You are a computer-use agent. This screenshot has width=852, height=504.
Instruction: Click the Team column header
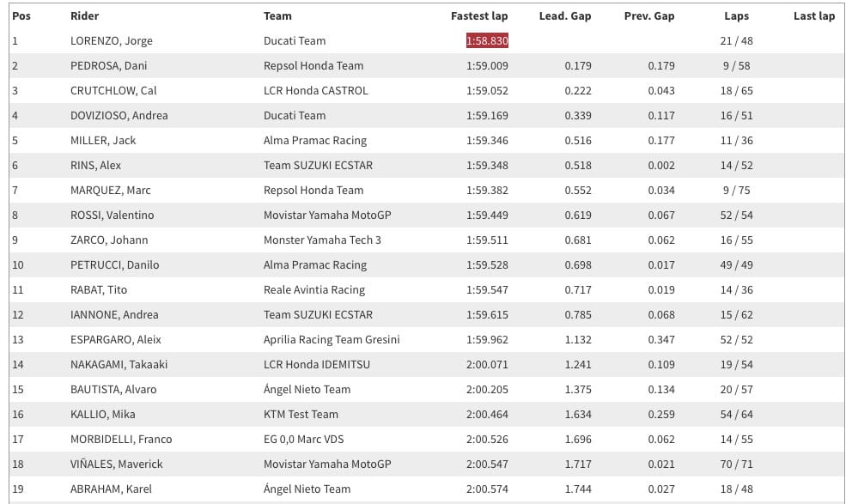click(x=277, y=16)
